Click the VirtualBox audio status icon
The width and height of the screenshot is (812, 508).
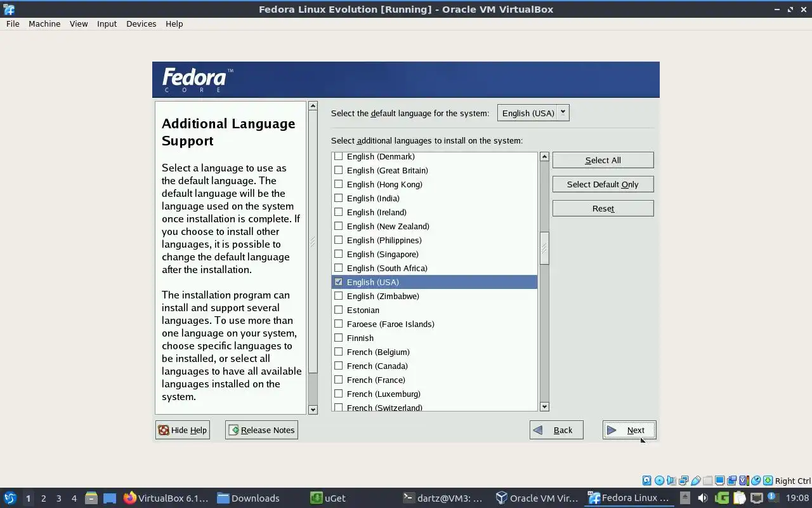click(671, 481)
